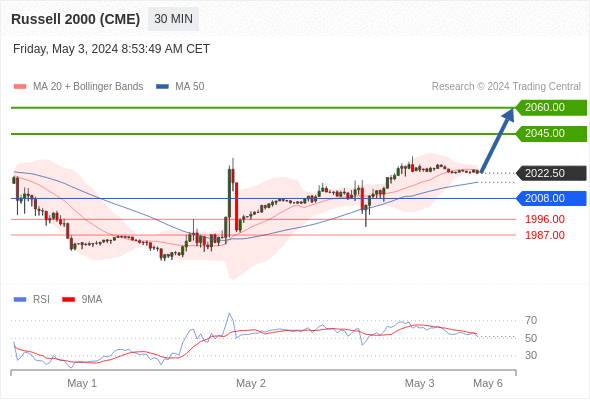This screenshot has width=590, height=400.
Task: Click the blue upward forecast arrow
Action: [x=497, y=140]
